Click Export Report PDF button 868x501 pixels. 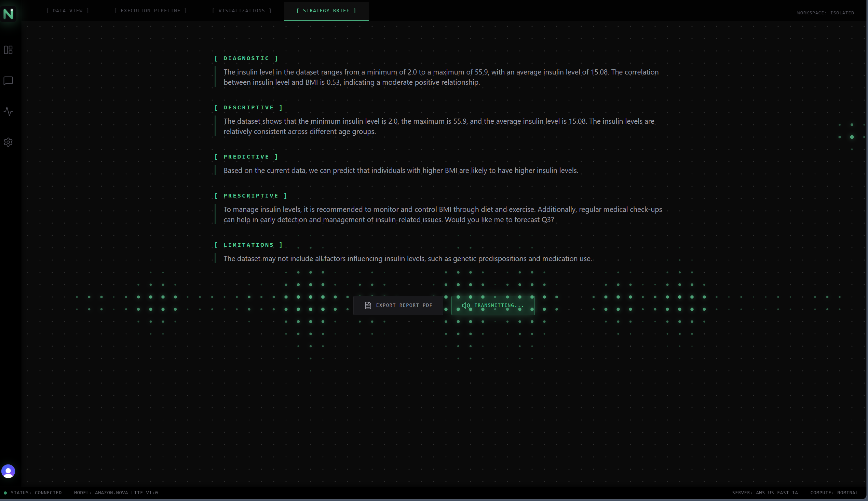pyautogui.click(x=398, y=305)
